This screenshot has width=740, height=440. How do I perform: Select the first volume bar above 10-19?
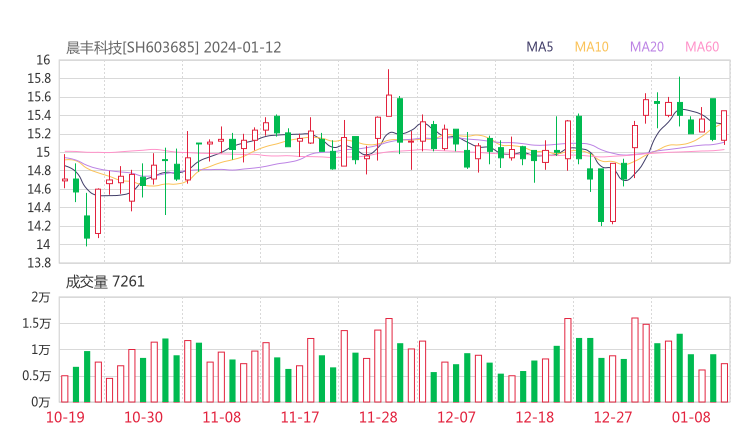(65, 389)
